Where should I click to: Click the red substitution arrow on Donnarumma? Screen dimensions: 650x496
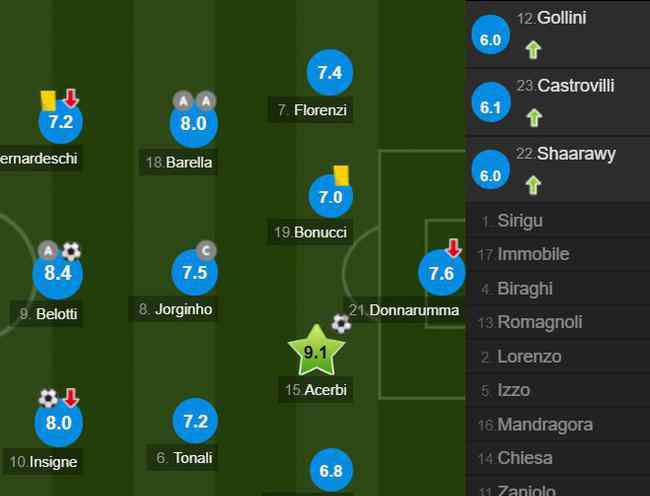pos(454,248)
